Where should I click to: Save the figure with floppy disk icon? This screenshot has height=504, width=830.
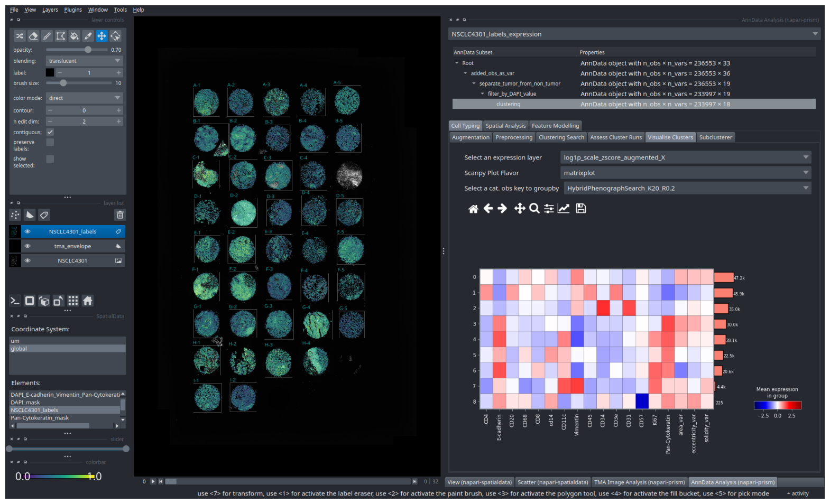point(581,209)
